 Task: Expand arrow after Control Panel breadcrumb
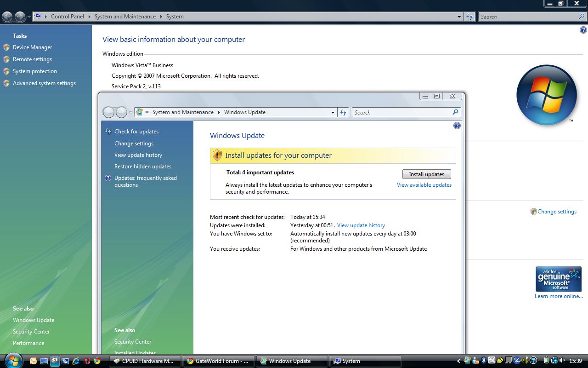[x=89, y=17]
